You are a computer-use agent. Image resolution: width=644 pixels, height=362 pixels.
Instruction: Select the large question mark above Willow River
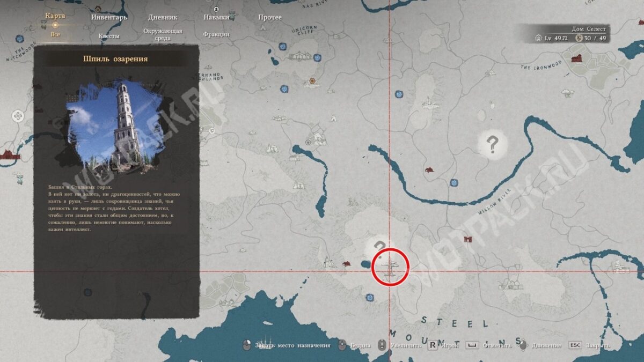(492, 144)
